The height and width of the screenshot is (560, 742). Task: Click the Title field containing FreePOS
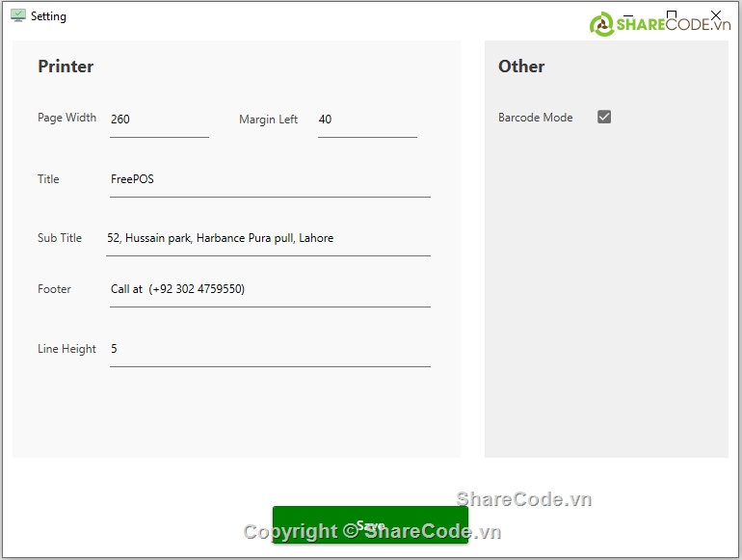[270, 179]
